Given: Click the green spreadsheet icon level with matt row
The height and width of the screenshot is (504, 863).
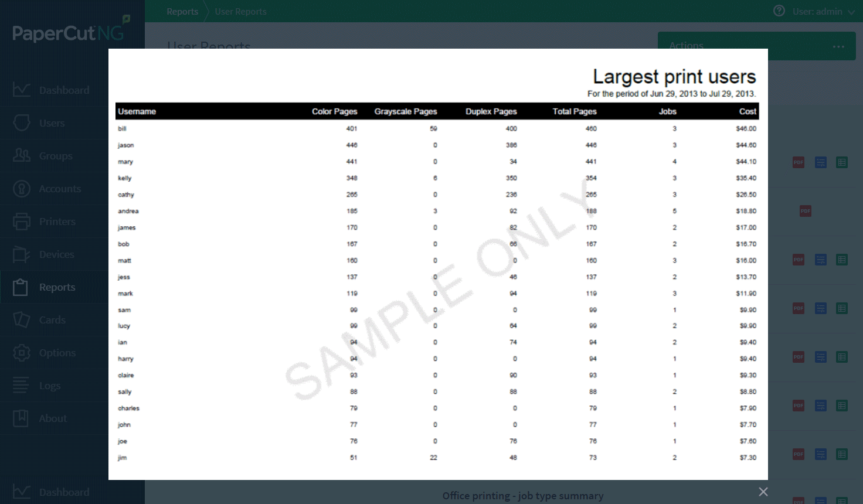Looking at the screenshot, I should click(842, 260).
